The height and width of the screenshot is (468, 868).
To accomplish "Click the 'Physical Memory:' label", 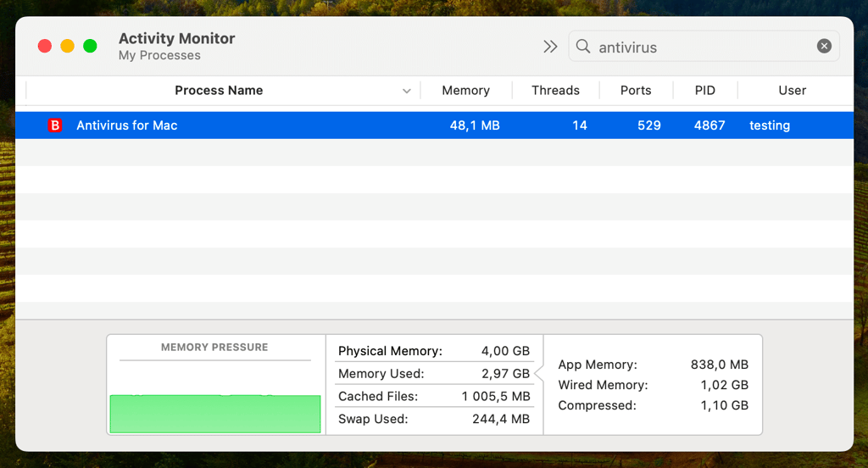I will [x=390, y=351].
